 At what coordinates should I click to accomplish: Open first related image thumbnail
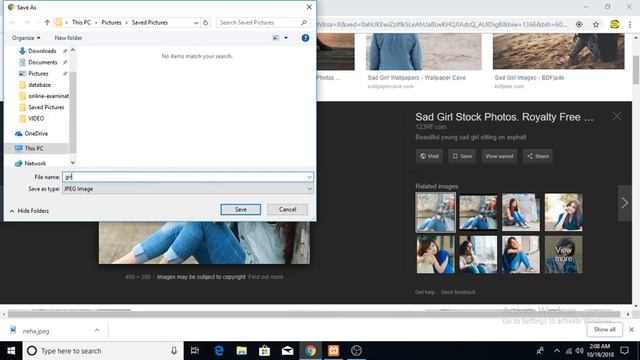(435, 212)
